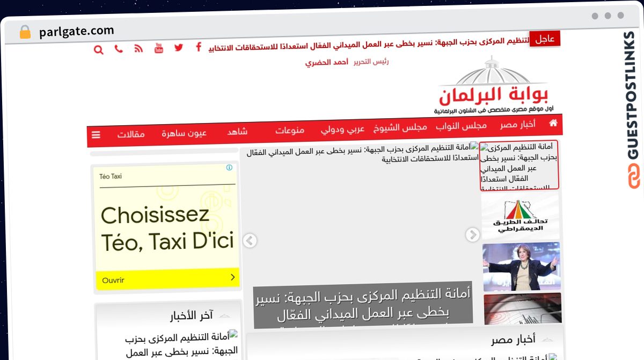Click the عاجل breaking label
Viewport: 644px width, 360px height.
pos(545,39)
